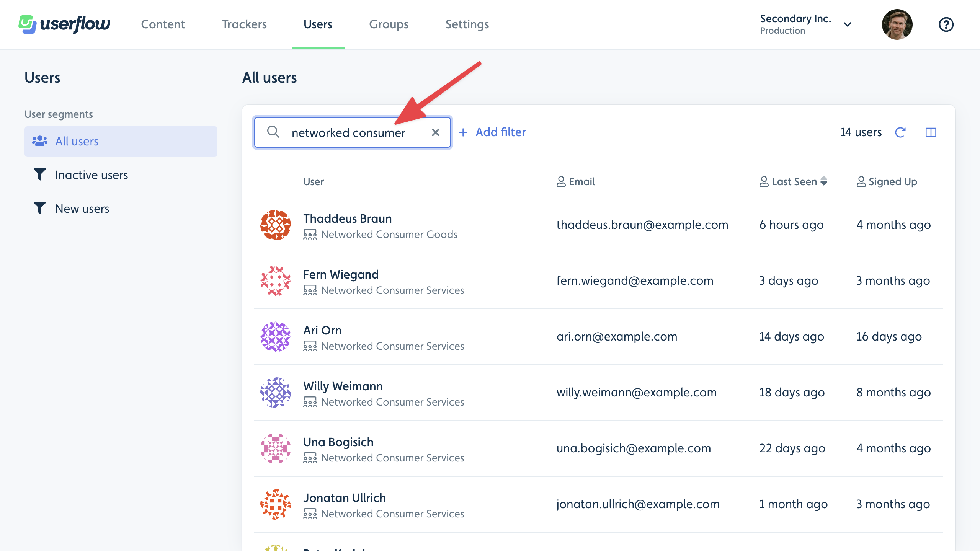Viewport: 980px width, 551px height.
Task: Clear the search field with the X
Action: (435, 132)
